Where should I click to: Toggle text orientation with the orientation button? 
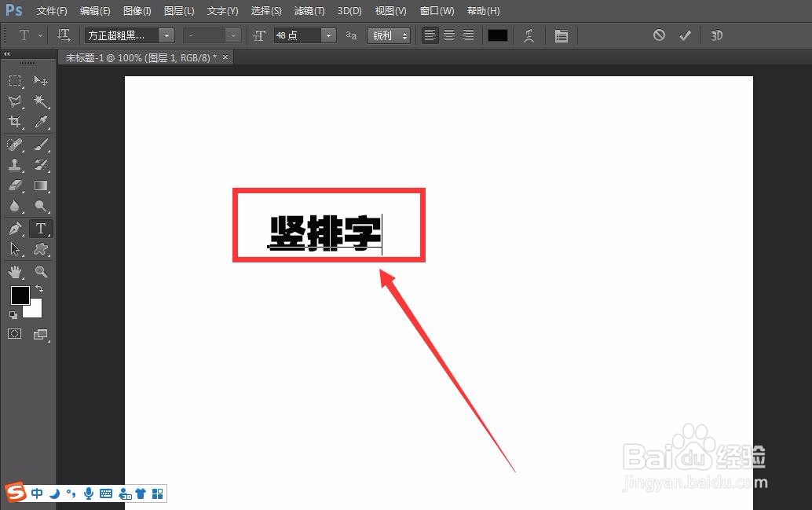[x=64, y=35]
